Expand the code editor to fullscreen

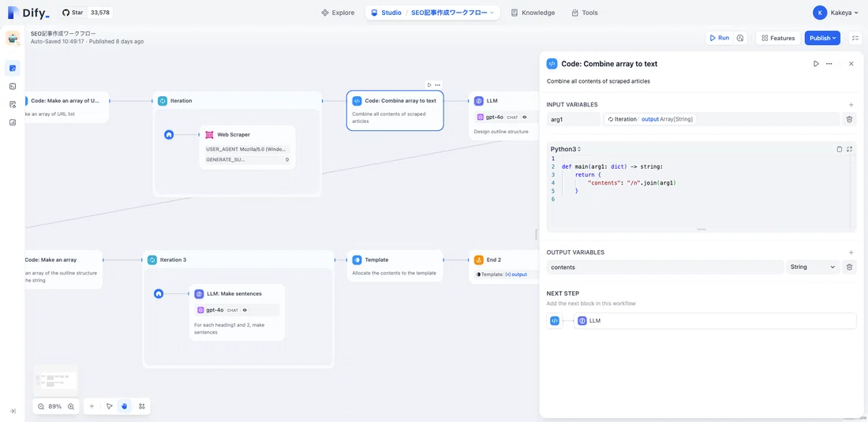[x=850, y=149]
